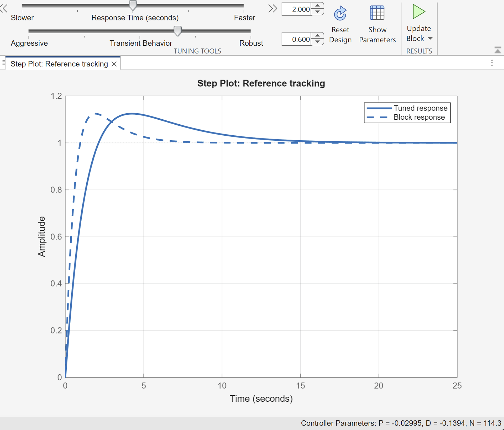Close the Step Plot: Reference tracking tab
Viewport: 504px width, 430px height.
pos(114,64)
